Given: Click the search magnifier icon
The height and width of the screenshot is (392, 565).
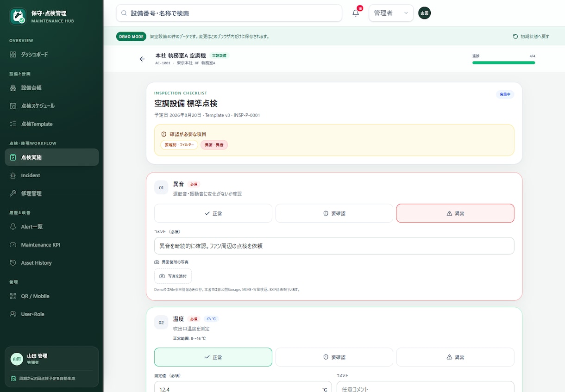Looking at the screenshot, I should tap(124, 13).
